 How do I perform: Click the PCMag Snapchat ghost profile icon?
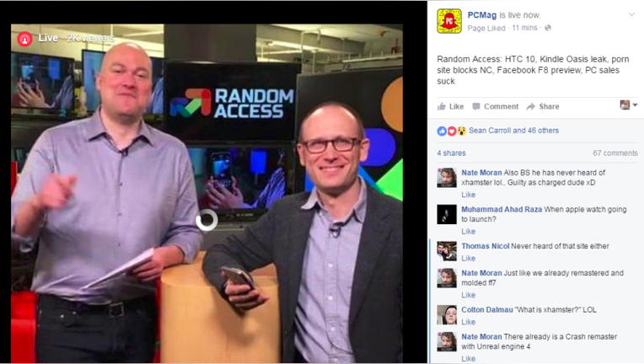pyautogui.click(x=449, y=21)
